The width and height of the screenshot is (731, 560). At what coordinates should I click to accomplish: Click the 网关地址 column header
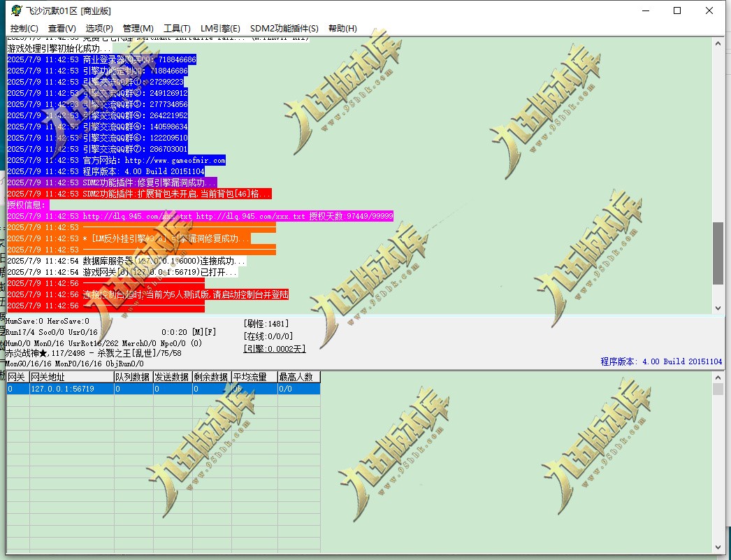(72, 377)
